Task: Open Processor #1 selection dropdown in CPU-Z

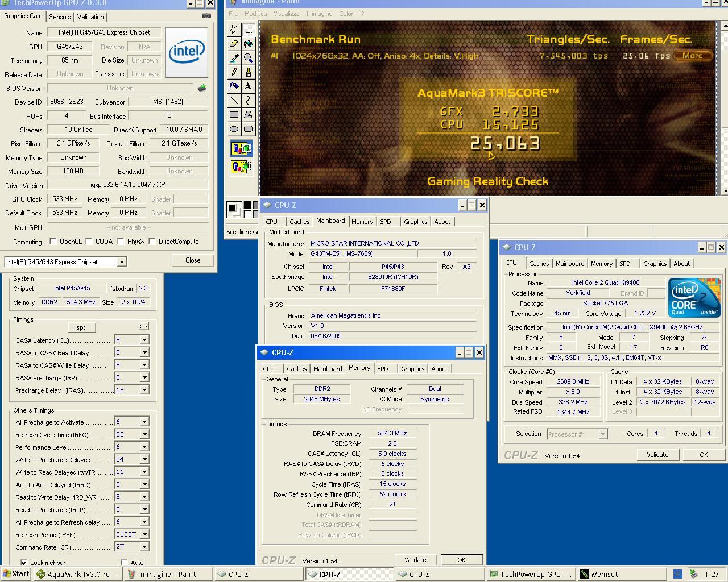Action: [x=603, y=434]
